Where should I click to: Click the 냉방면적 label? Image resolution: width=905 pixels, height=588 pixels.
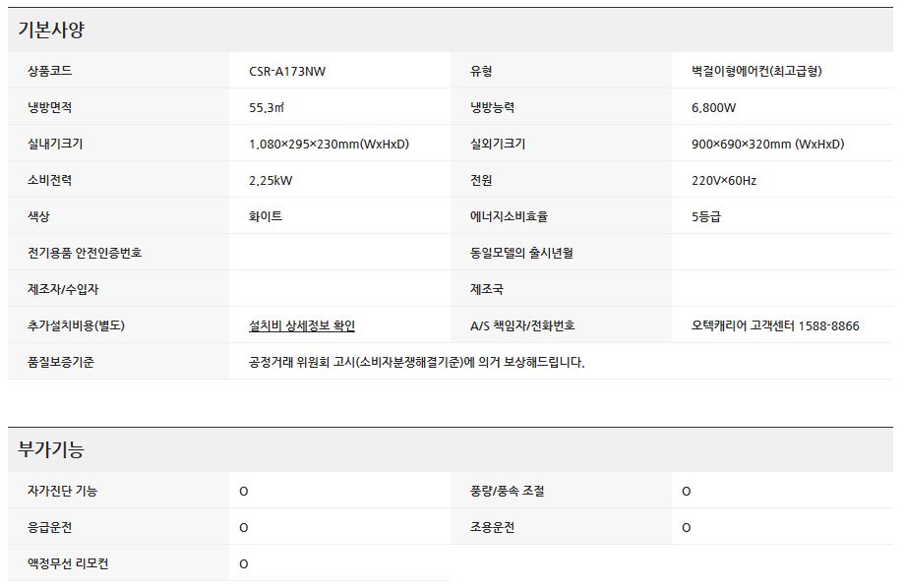click(x=49, y=107)
